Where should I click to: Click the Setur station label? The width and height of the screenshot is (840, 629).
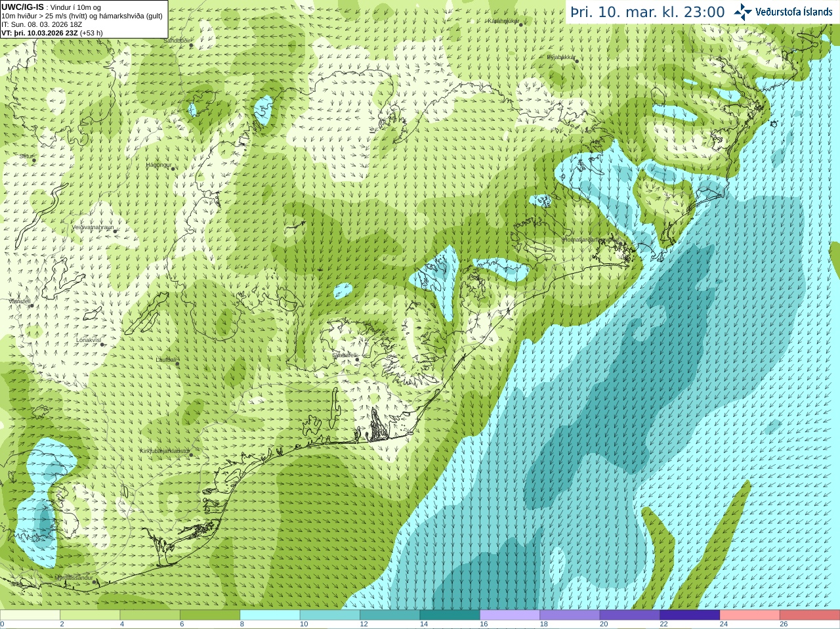[26, 156]
